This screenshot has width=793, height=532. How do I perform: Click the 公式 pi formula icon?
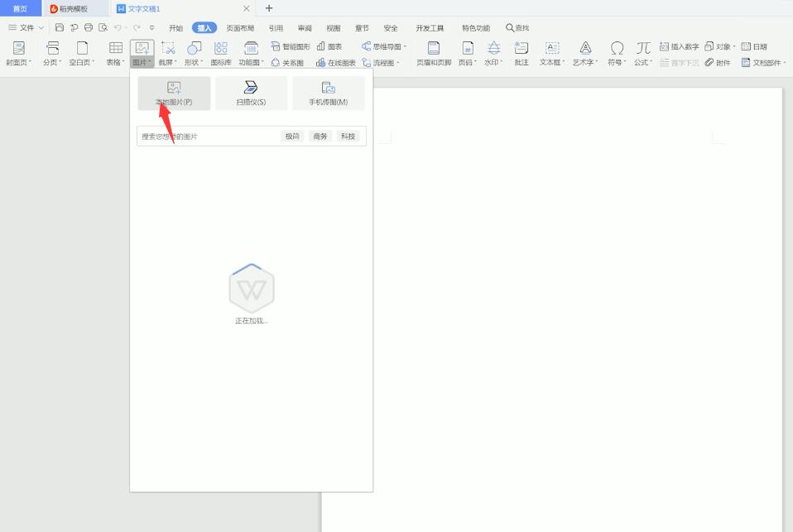coord(643,48)
